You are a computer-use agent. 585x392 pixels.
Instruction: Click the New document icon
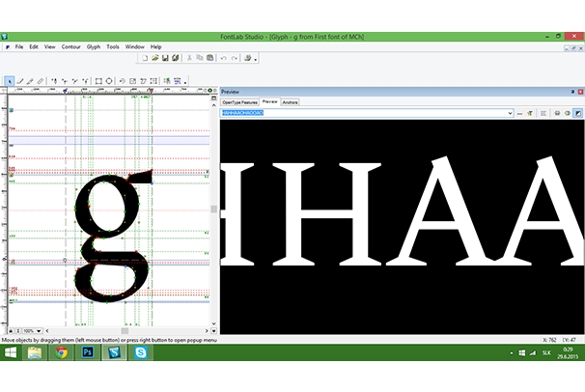point(144,58)
